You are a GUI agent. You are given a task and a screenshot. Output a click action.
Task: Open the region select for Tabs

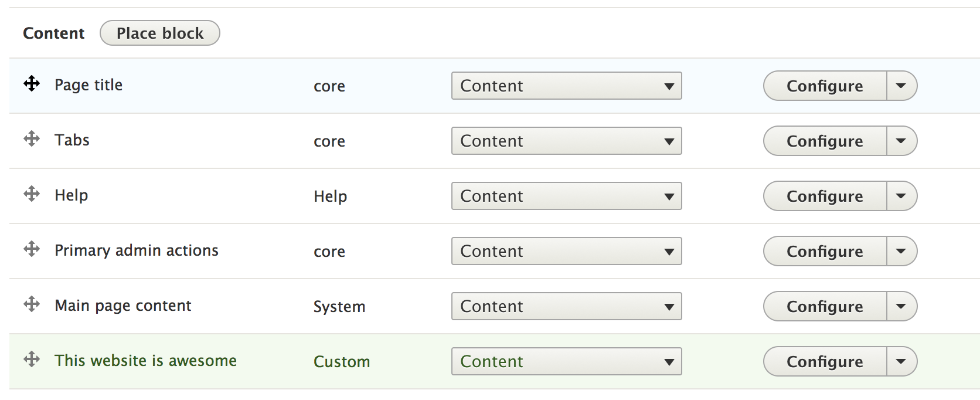[566, 141]
